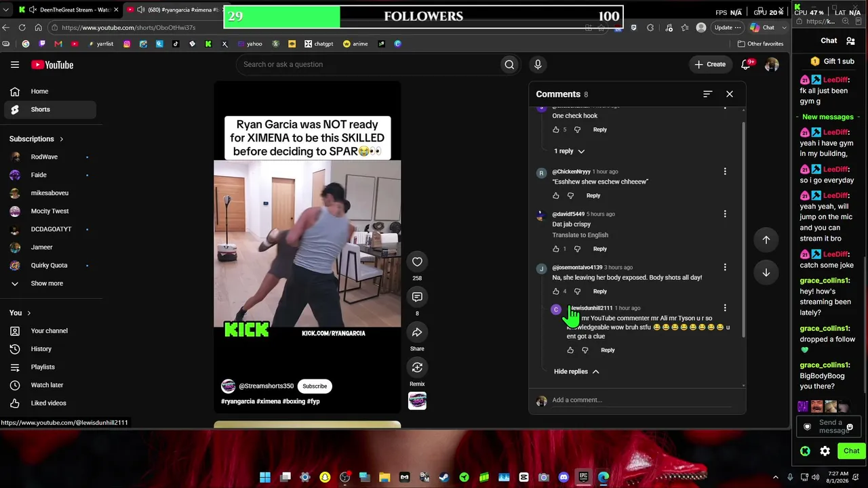
Task: Like the "Na, she leaving her body exposed" comment
Action: coord(556,291)
